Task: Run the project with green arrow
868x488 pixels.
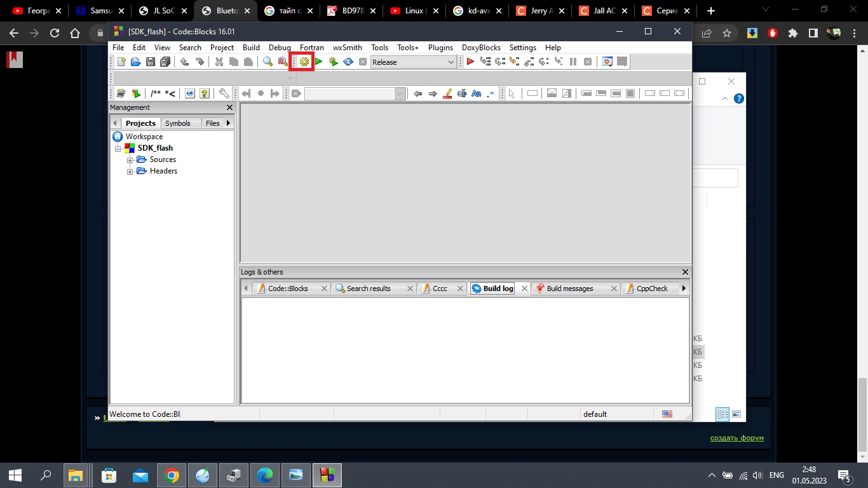Action: pos(319,62)
